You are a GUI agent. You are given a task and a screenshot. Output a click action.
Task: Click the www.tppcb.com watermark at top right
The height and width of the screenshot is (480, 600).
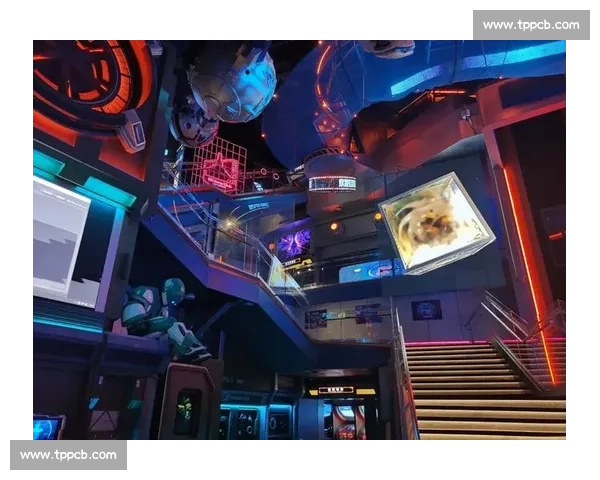click(531, 24)
